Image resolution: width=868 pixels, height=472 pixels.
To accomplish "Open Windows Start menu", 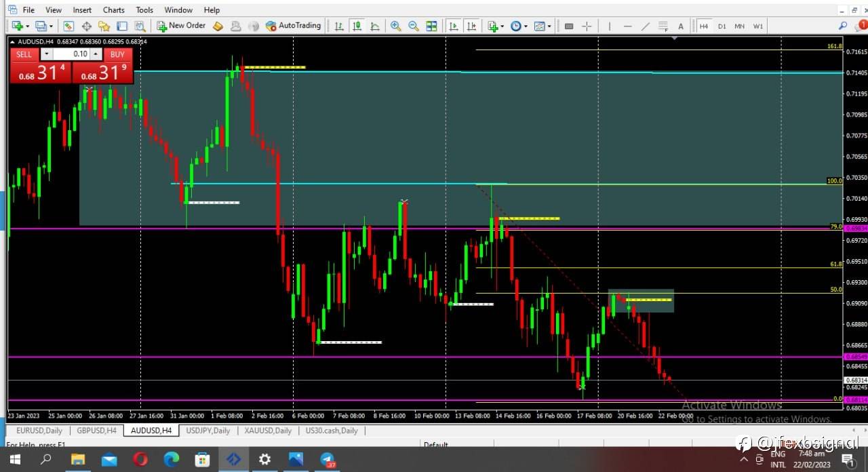I will (x=15, y=460).
